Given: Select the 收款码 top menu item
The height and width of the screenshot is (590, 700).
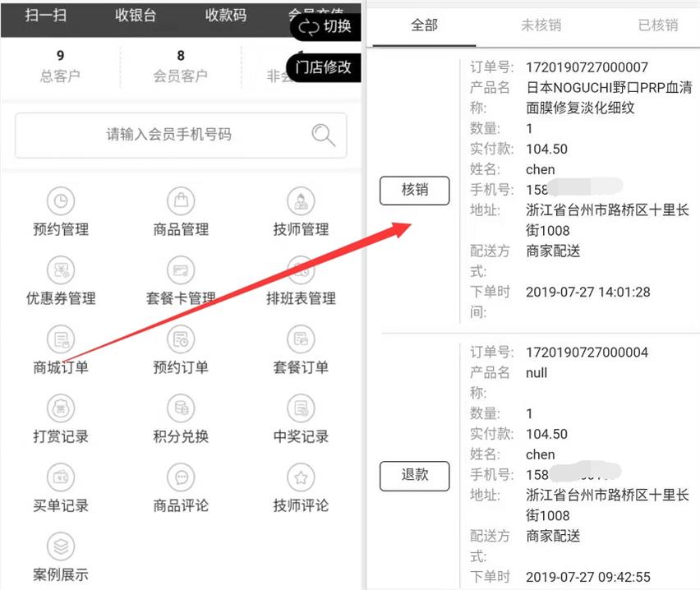Looking at the screenshot, I should [x=226, y=15].
